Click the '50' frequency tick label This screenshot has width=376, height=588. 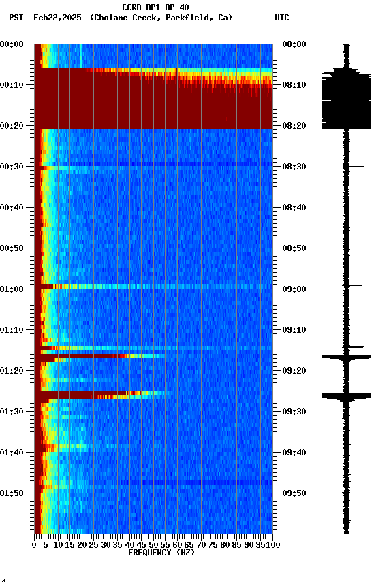153,545
